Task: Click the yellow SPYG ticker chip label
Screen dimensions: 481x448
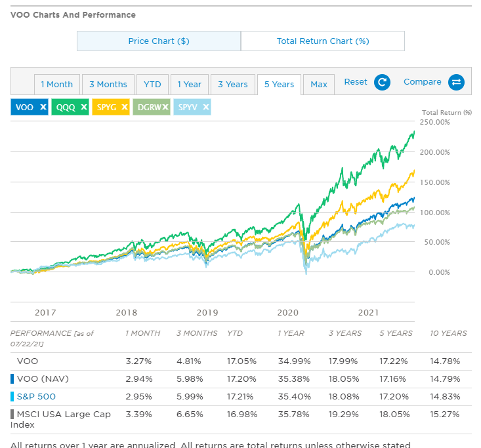Action: [x=107, y=108]
